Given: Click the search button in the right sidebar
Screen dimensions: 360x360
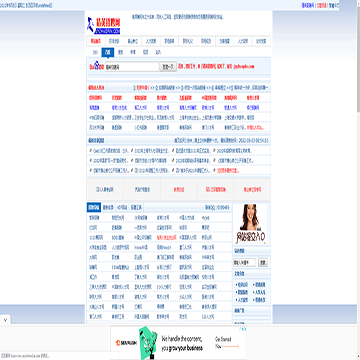Looking at the screenshot, I should (263, 263).
